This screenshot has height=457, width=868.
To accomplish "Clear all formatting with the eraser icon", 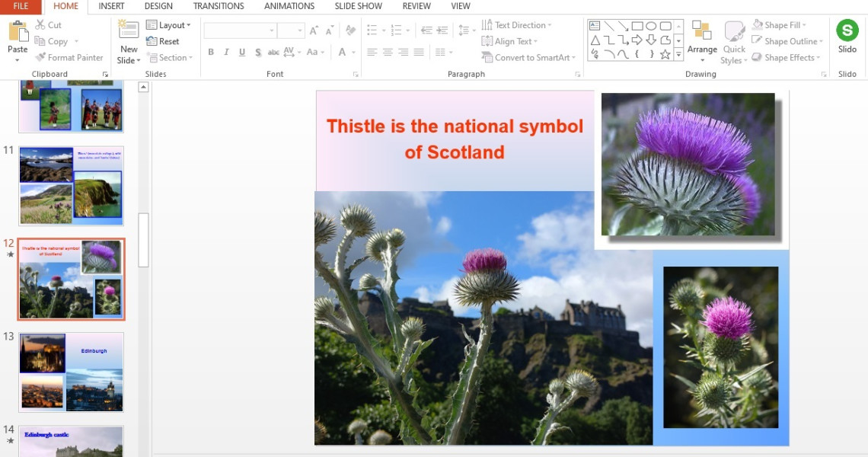I will coord(350,30).
